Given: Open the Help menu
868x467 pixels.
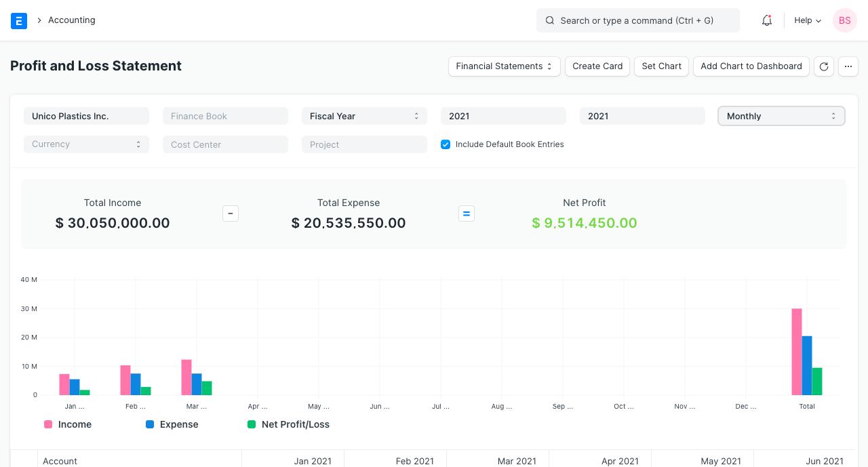Looking at the screenshot, I should [x=808, y=20].
